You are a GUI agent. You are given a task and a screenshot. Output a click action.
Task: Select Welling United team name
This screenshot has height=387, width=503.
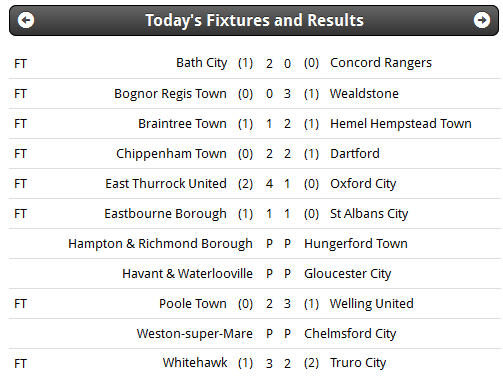tap(372, 304)
